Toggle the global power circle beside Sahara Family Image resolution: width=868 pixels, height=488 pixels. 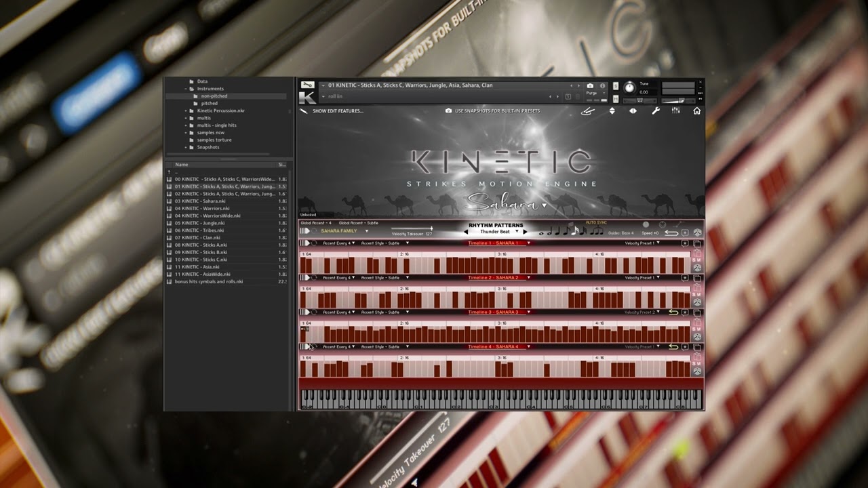point(315,231)
